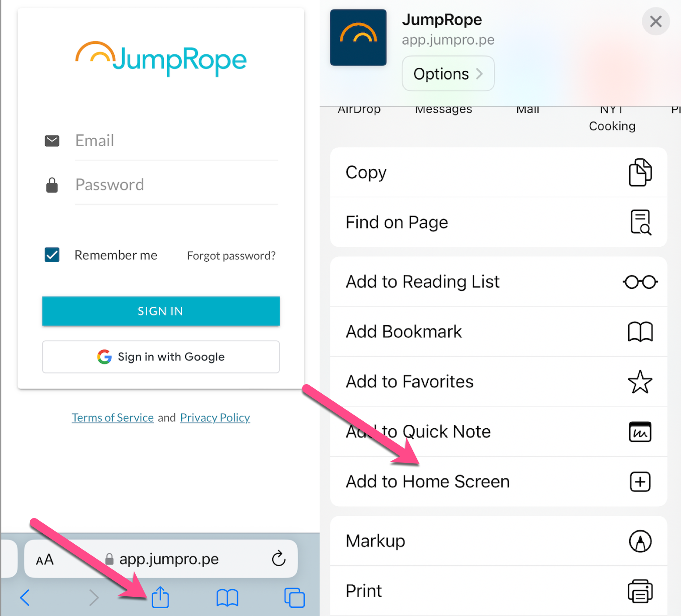The image size is (683, 616).
Task: Tap the Share icon in Safari toolbar
Action: coord(160,597)
